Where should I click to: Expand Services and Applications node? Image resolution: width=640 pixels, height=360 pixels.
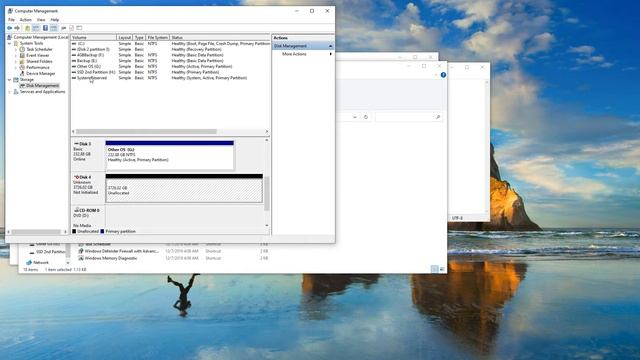[9, 92]
